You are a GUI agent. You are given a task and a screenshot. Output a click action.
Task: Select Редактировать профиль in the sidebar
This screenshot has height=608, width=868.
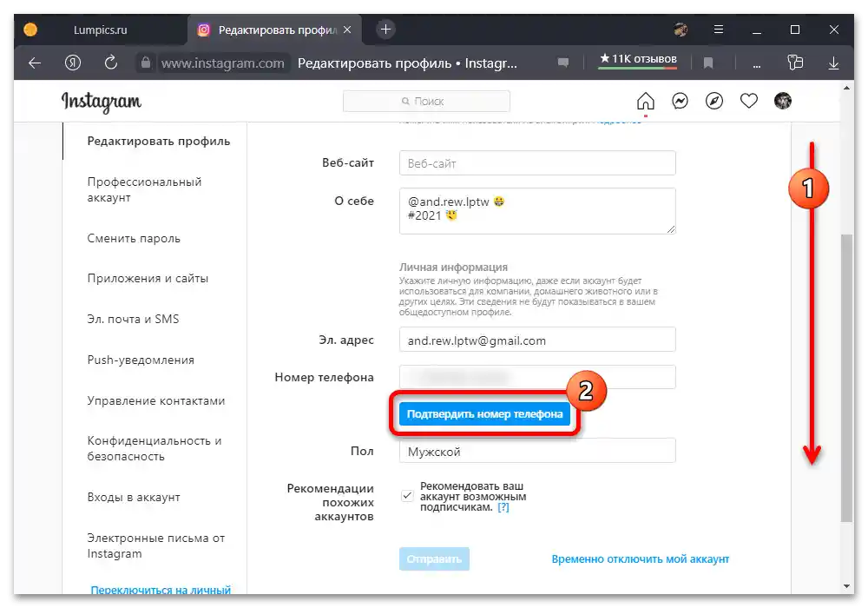[x=158, y=142]
